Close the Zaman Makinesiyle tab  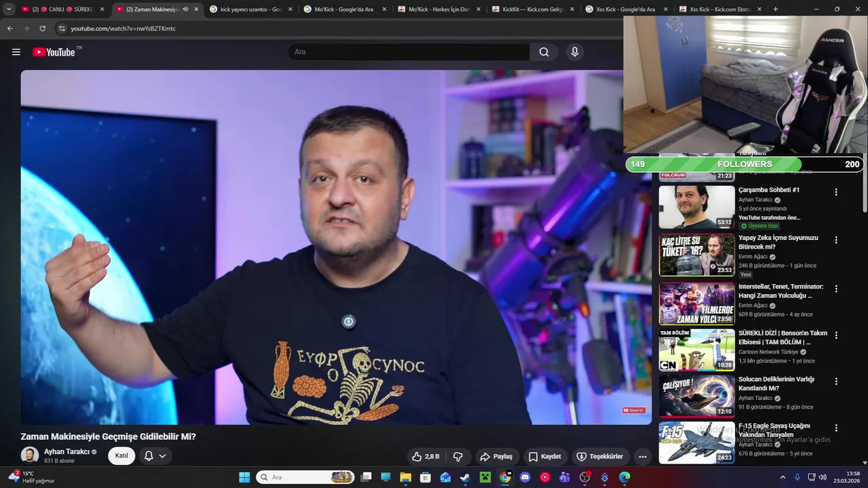click(x=197, y=9)
